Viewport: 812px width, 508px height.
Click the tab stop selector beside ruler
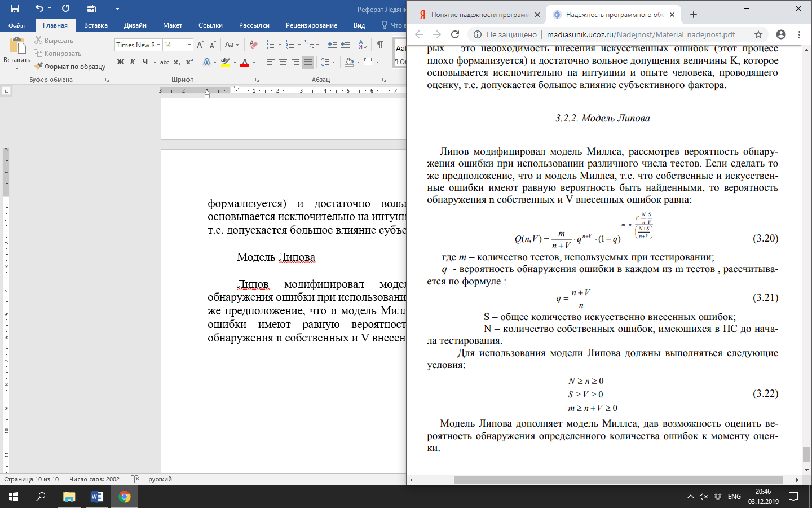pos(6,91)
